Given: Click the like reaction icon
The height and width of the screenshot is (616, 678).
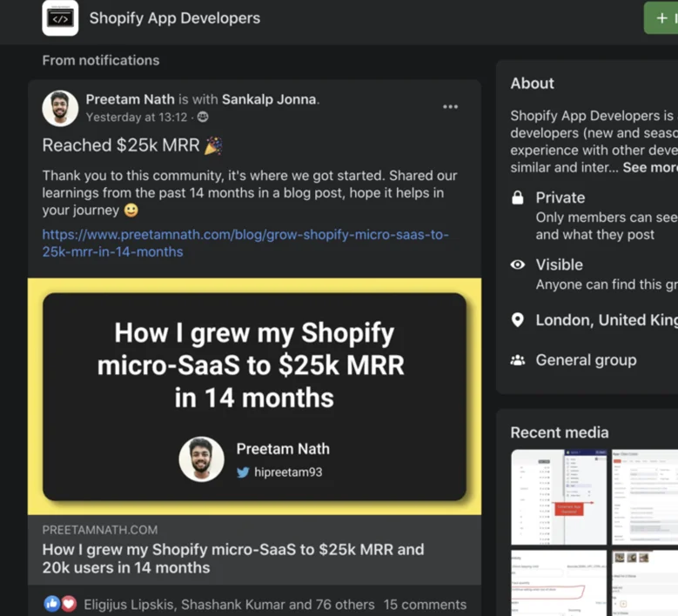Looking at the screenshot, I should click(52, 604).
